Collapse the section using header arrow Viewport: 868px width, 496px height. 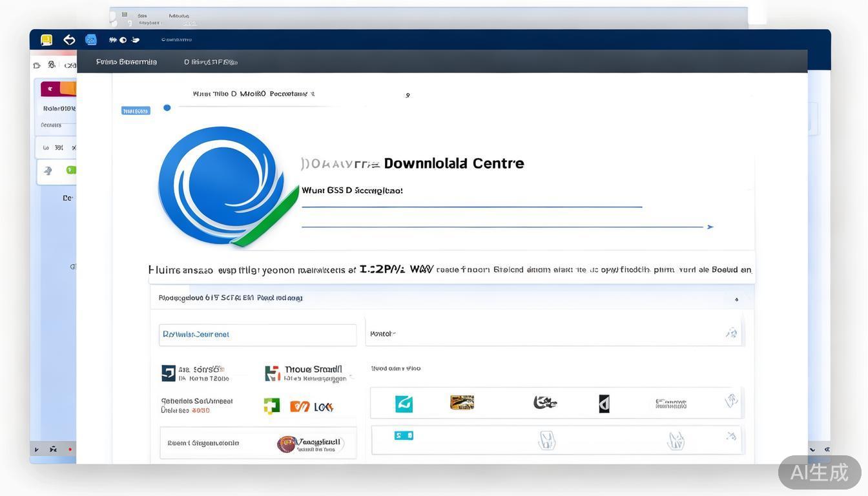[736, 299]
